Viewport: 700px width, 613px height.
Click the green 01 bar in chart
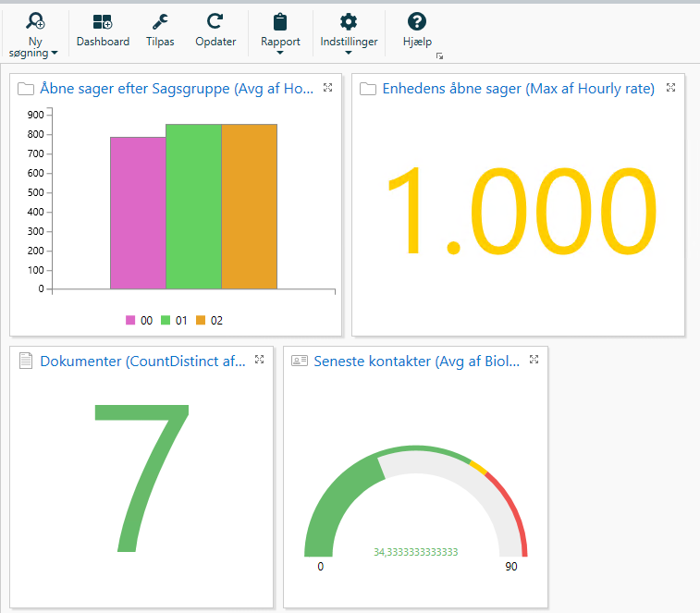point(194,207)
